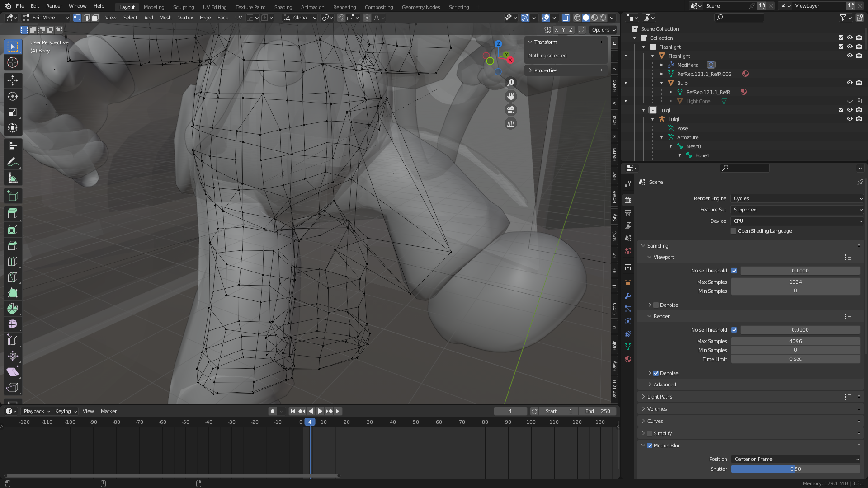Hide the Bulb object in viewport
The image size is (868, 488).
click(849, 83)
